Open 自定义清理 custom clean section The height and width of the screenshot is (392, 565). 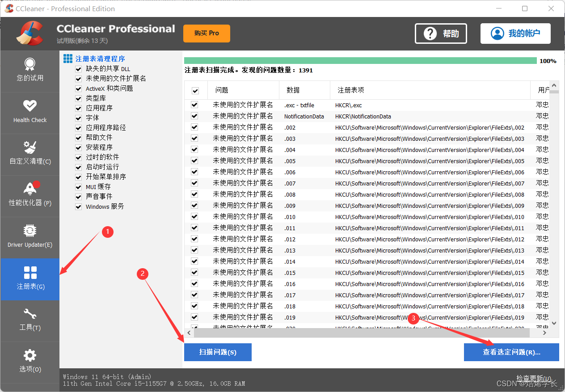pos(30,155)
